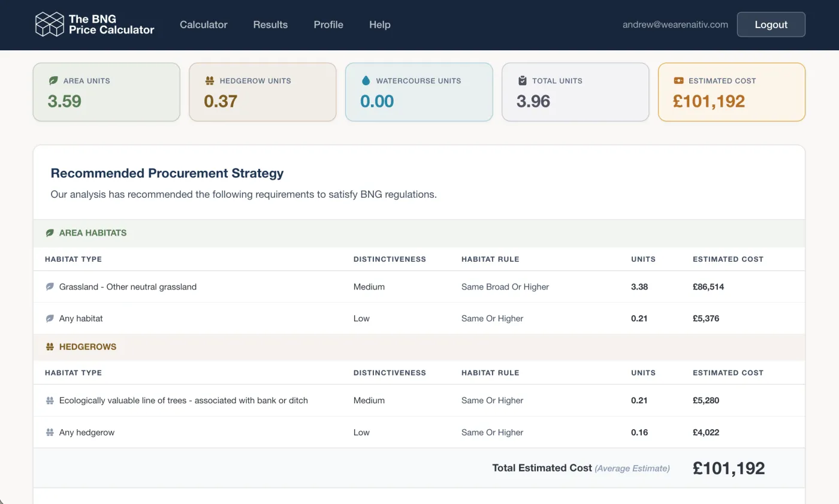Click the 'Any hedgerow' row label
This screenshot has width=839, height=504.
coord(87,433)
